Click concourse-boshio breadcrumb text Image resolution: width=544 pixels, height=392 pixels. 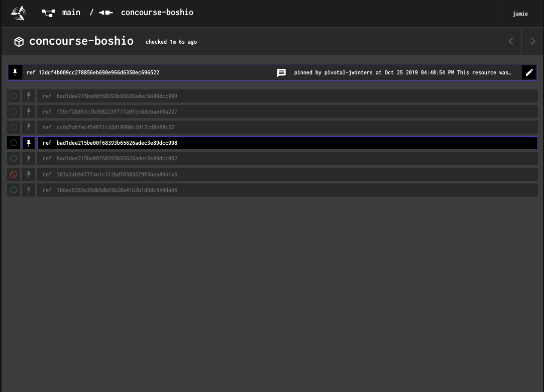pos(157,13)
